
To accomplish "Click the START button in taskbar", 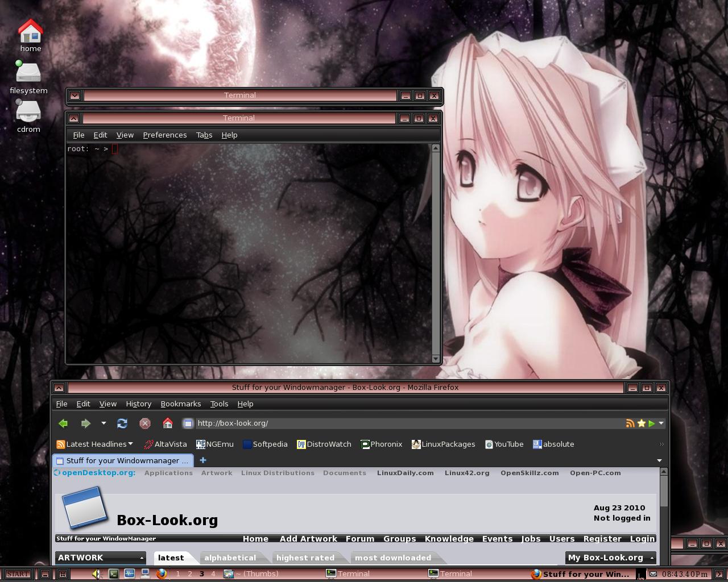I will 18,574.
